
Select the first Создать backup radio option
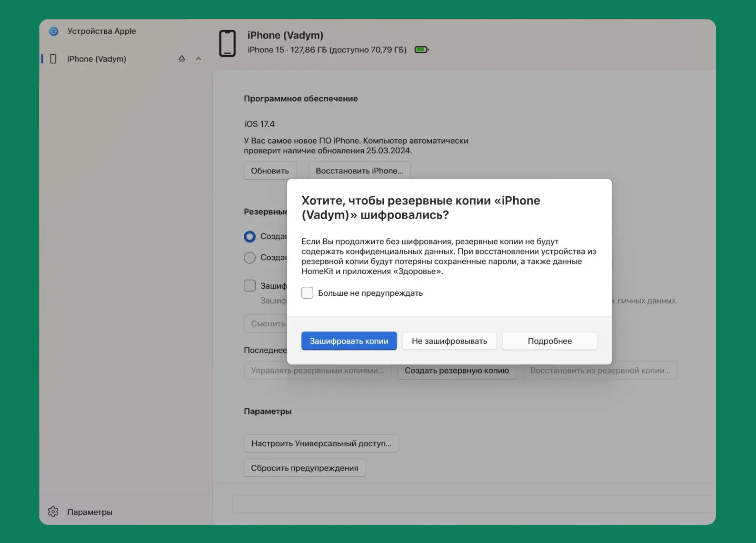click(250, 236)
